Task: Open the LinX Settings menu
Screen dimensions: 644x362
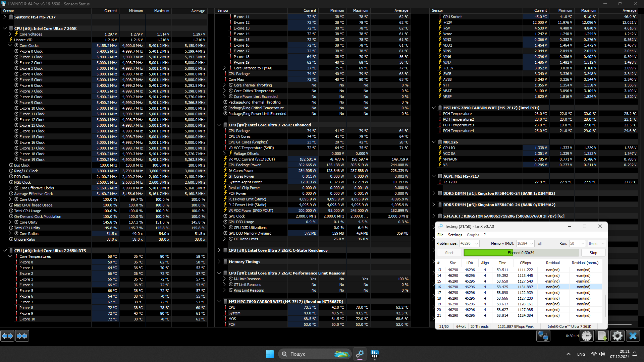Action: coord(455,235)
